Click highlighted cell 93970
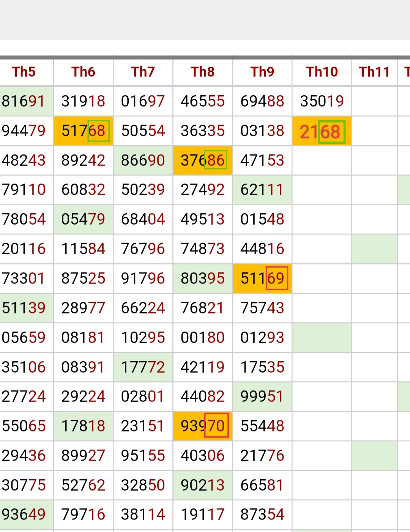The width and height of the screenshot is (410, 532). click(x=202, y=426)
